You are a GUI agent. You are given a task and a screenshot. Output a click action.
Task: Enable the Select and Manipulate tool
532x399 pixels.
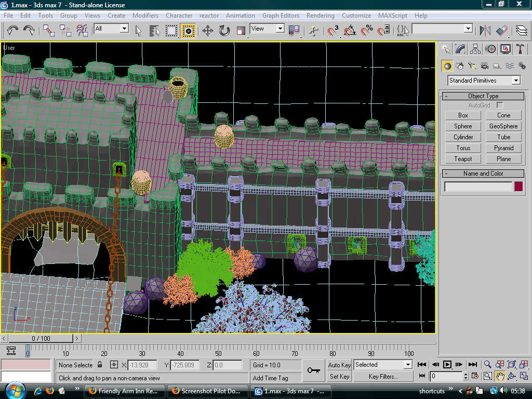click(x=314, y=31)
